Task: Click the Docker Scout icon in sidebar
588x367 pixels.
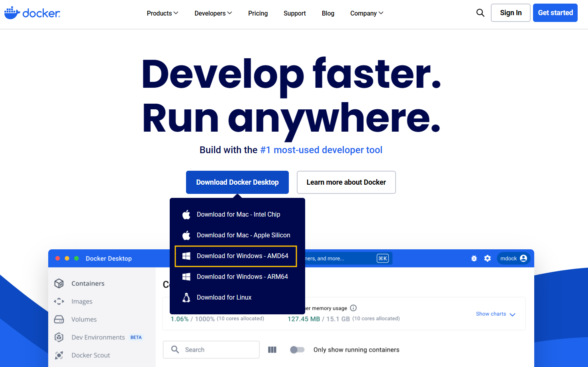Action: 59,355
